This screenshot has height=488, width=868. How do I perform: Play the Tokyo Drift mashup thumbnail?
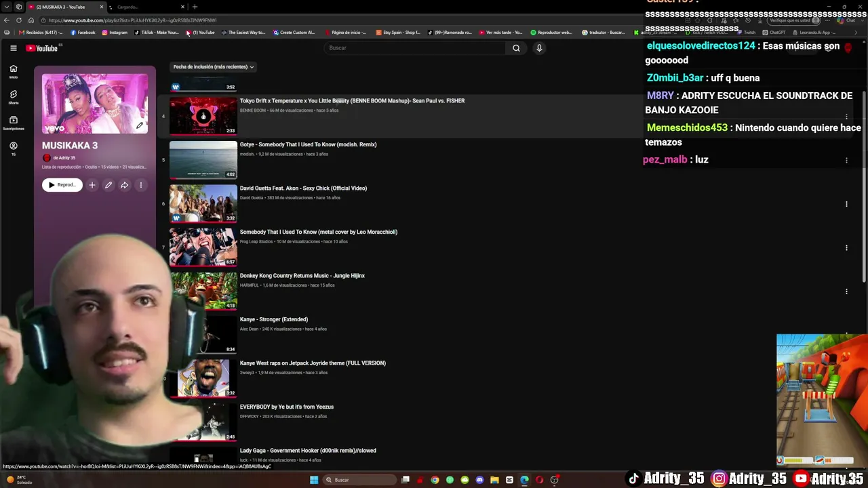click(x=203, y=116)
